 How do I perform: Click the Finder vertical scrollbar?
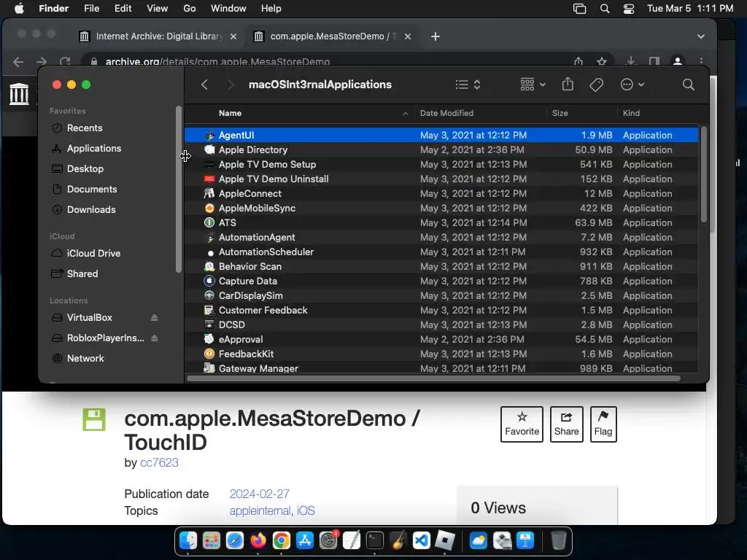[704, 174]
